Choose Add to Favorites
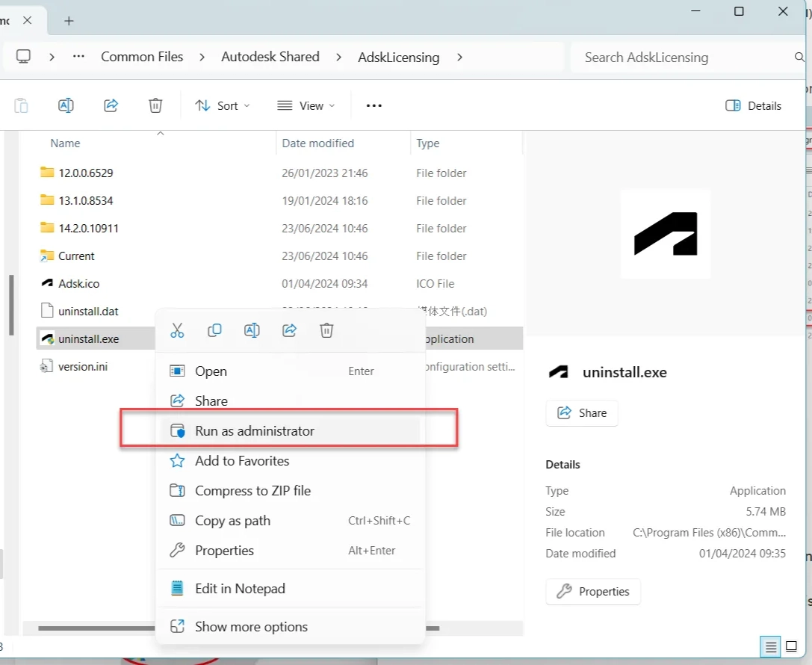Screen dimensions: 812x665 tap(290, 461)
